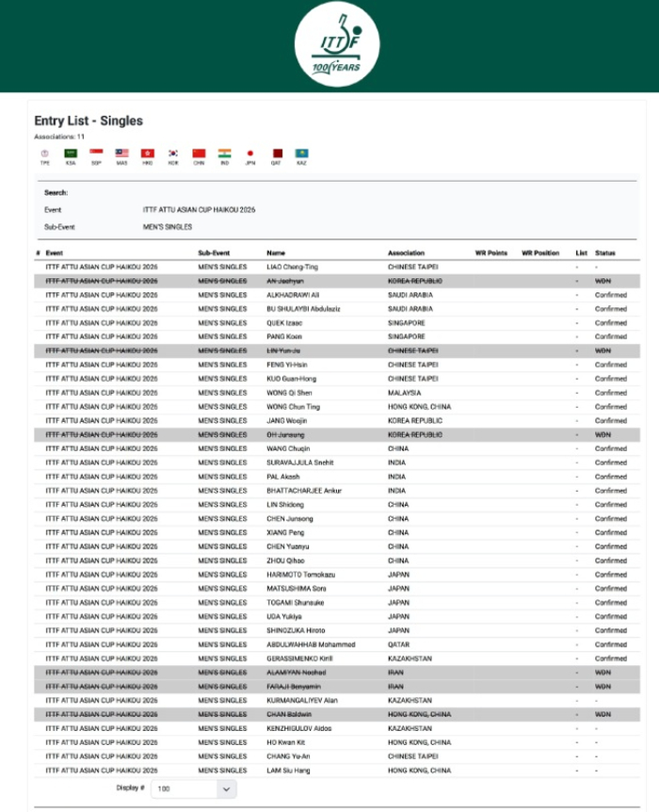Click the QATAR association cell
The image size is (659, 812).
click(x=398, y=644)
